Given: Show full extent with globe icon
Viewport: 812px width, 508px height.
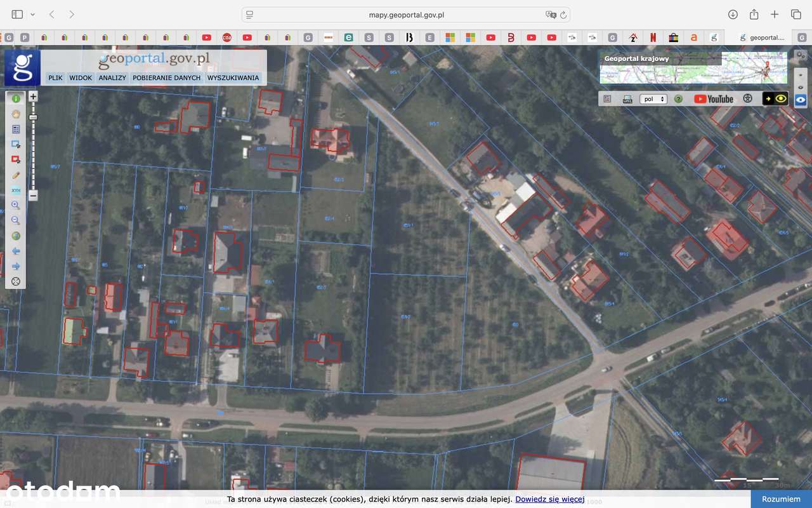Looking at the screenshot, I should pos(16,236).
